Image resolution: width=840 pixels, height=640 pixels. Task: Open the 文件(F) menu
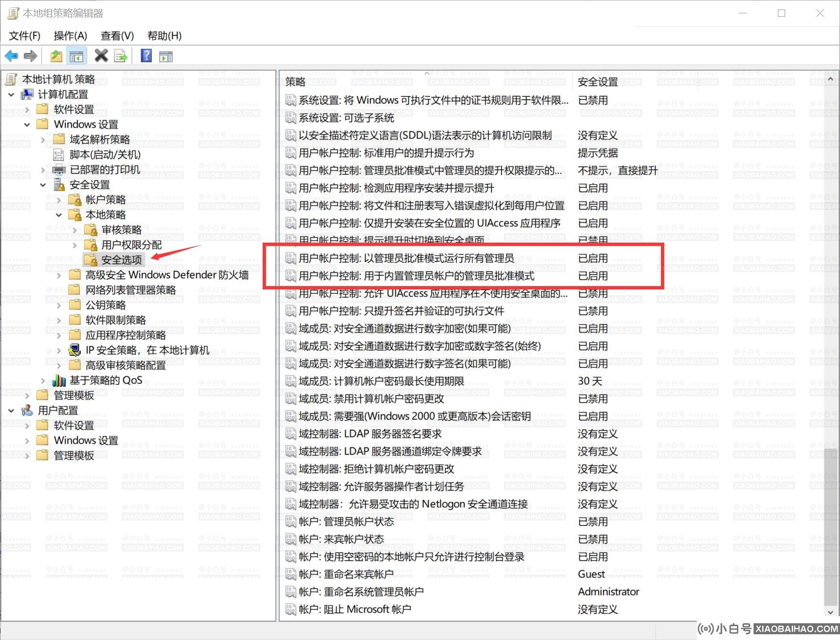point(25,36)
